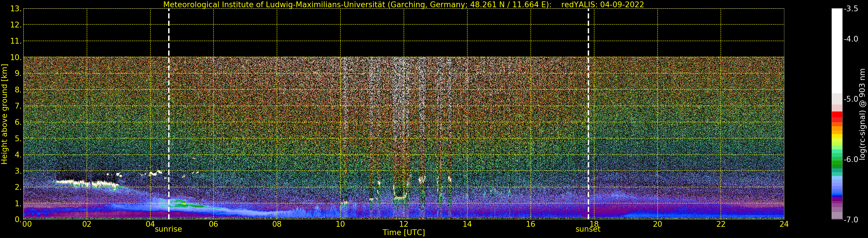Click the '10.' tick on the height axis
This screenshot has height=238, width=868.
click(16, 57)
